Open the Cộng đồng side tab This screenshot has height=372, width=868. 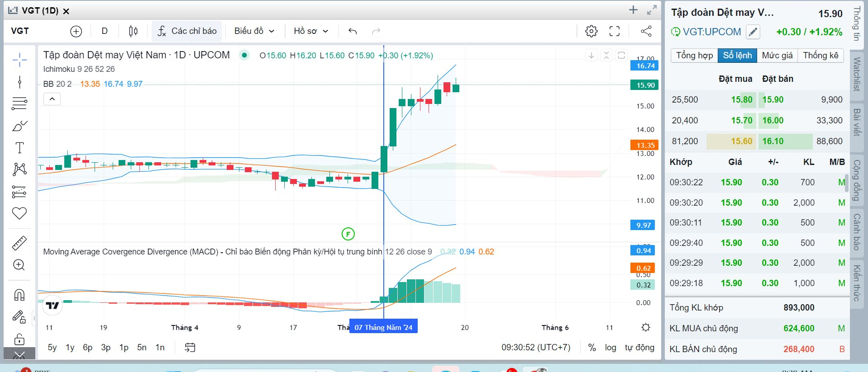857,180
